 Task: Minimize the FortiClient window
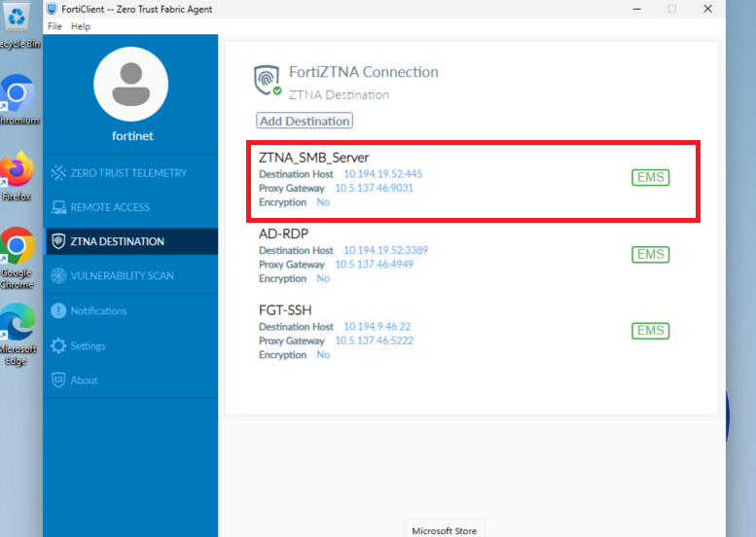coord(637,9)
